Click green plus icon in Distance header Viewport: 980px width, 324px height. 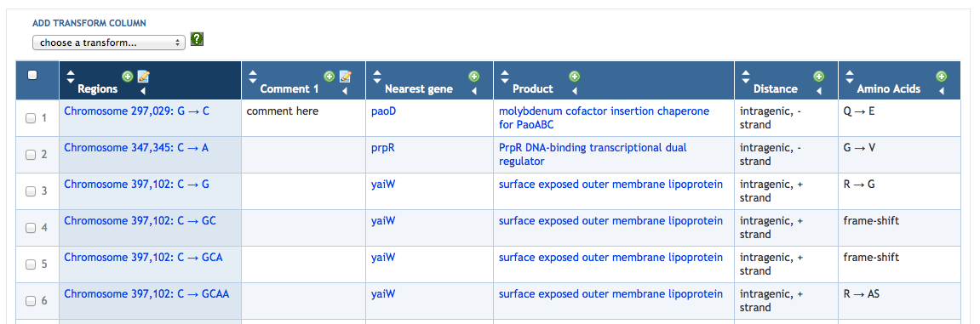pyautogui.click(x=818, y=77)
